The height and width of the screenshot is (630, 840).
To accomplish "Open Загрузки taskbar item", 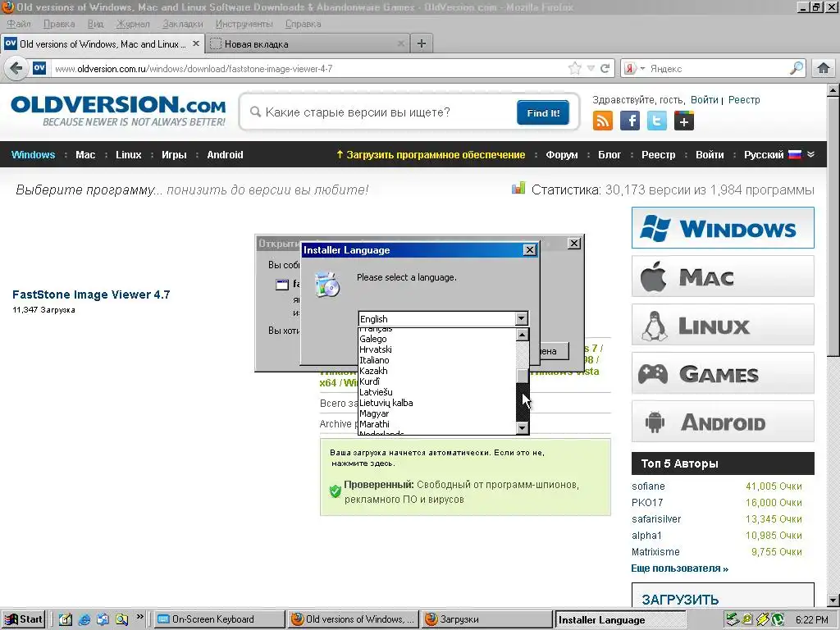I will pyautogui.click(x=486, y=619).
